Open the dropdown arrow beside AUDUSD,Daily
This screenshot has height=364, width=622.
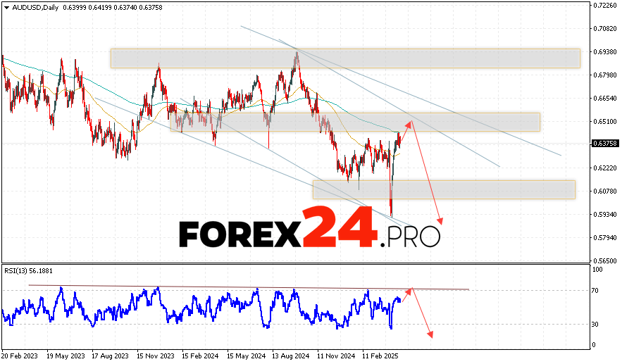pyautogui.click(x=5, y=6)
